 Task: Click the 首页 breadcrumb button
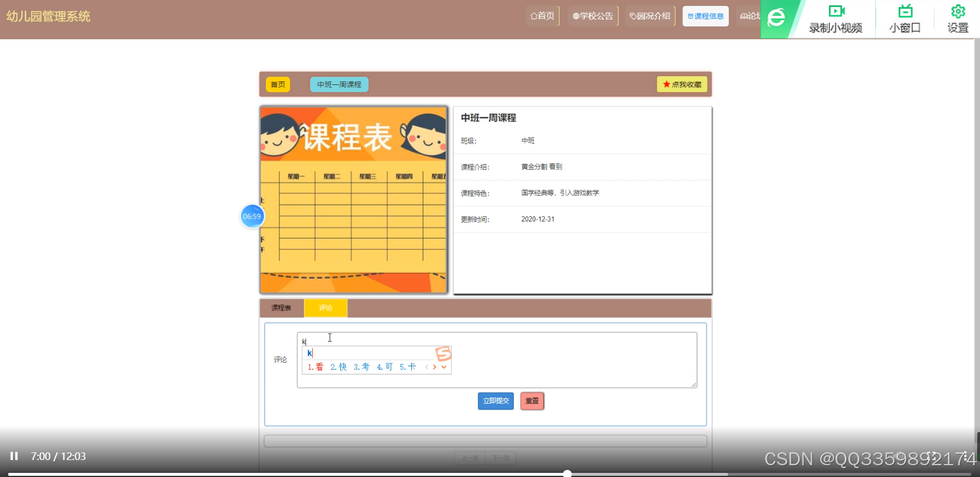(278, 84)
